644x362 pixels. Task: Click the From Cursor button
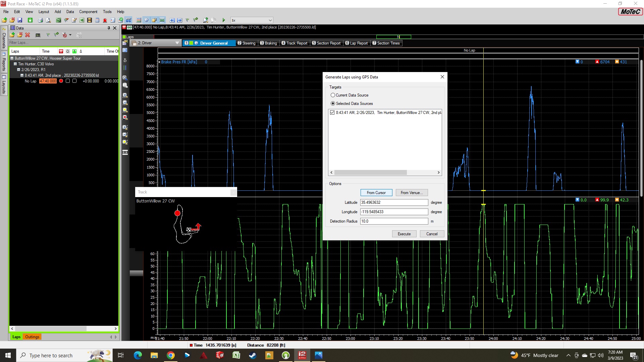pyautogui.click(x=376, y=193)
